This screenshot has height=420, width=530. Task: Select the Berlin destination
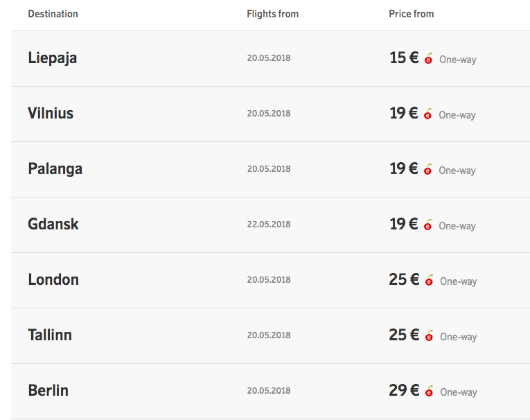click(48, 391)
